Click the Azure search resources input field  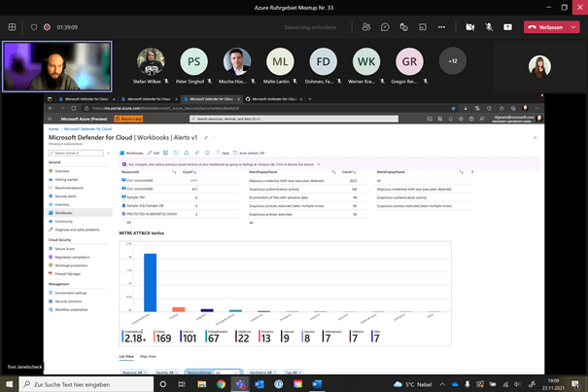pos(294,119)
